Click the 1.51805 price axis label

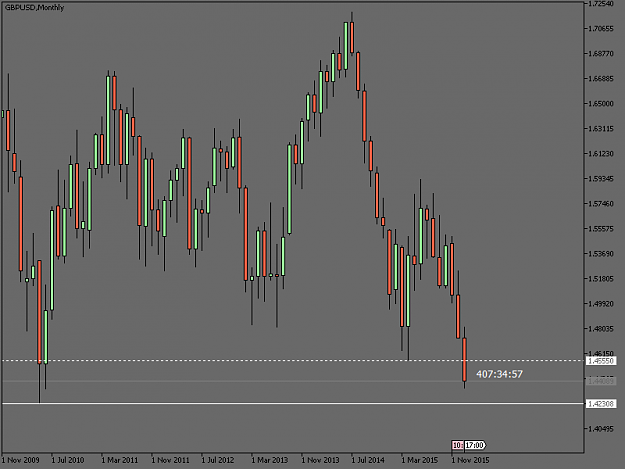click(601, 279)
